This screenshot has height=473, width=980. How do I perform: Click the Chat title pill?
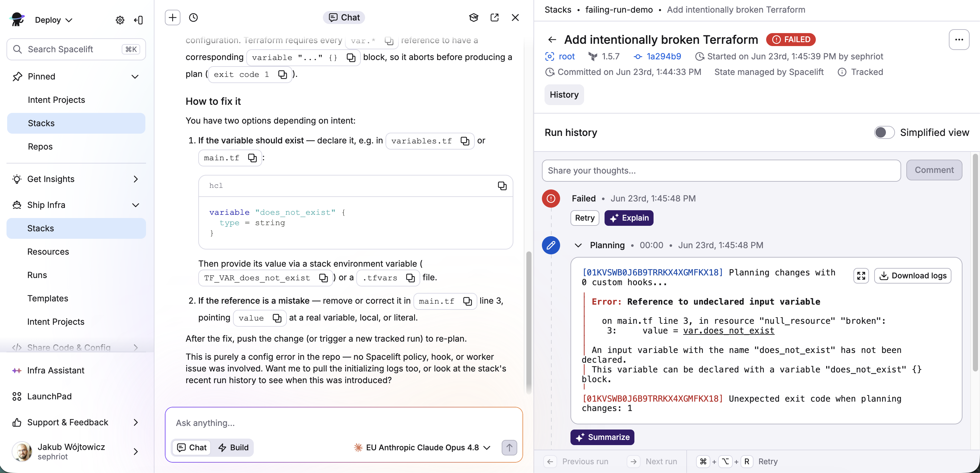pyautogui.click(x=344, y=18)
